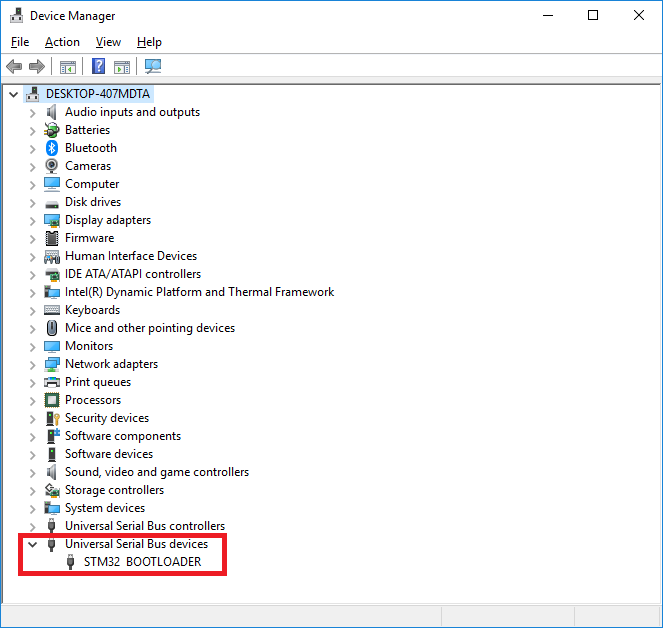Select the Firmware label
This screenshot has width=663, height=628.
tap(90, 238)
